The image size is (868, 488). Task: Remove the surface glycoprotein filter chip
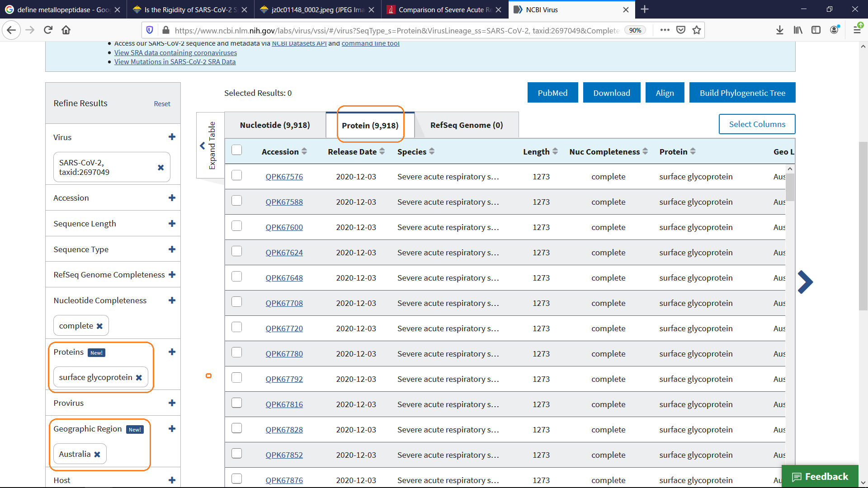pos(139,378)
